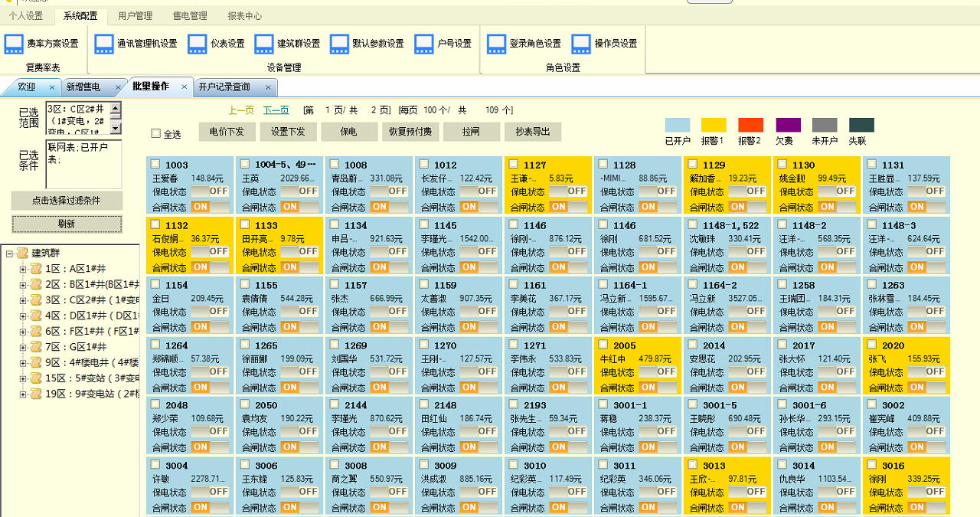
Task: Collapse the 建筑群 root tree node
Action: click(9, 254)
